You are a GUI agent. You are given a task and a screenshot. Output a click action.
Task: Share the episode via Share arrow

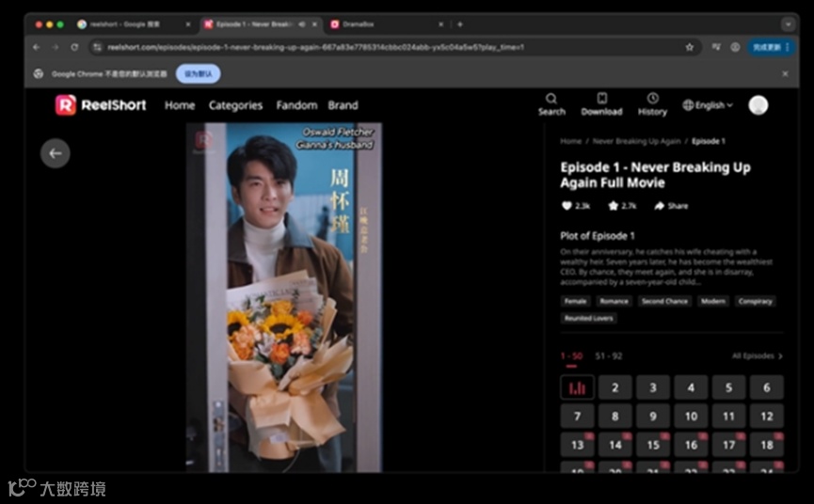[671, 206]
